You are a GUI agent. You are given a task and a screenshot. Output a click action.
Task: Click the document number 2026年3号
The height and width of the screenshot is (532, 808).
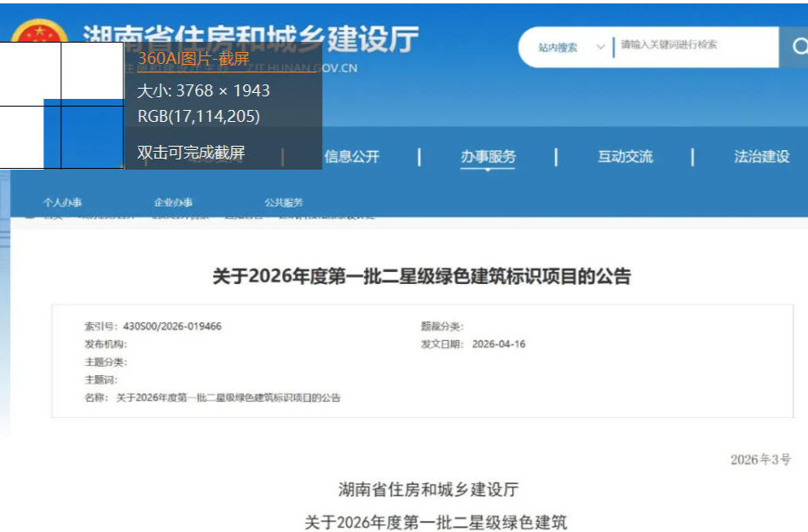coord(759,460)
